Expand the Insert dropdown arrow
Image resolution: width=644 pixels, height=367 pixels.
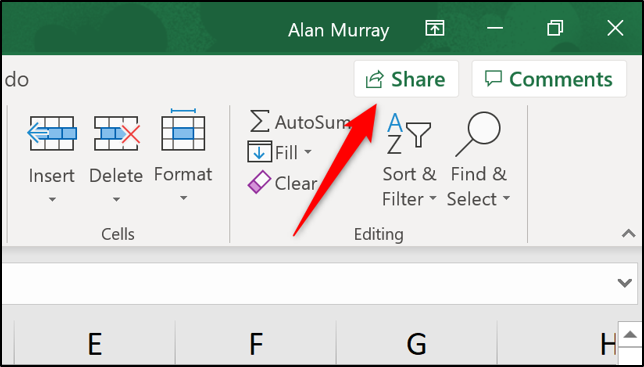point(52,200)
